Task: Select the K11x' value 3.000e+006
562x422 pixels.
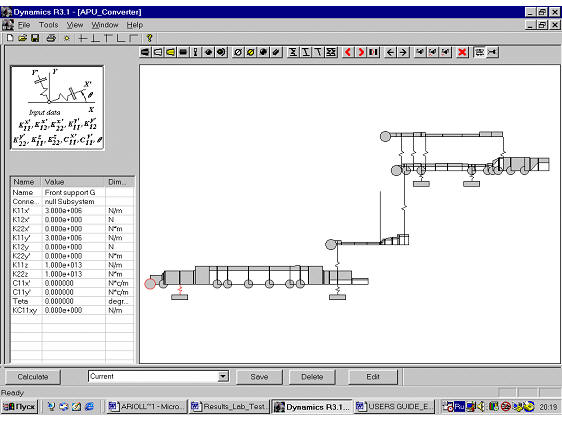Action: tap(74, 211)
